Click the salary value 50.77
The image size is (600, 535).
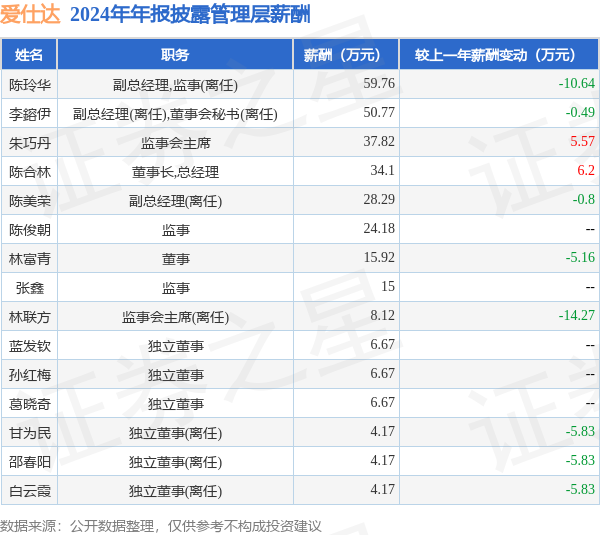[x=379, y=112]
